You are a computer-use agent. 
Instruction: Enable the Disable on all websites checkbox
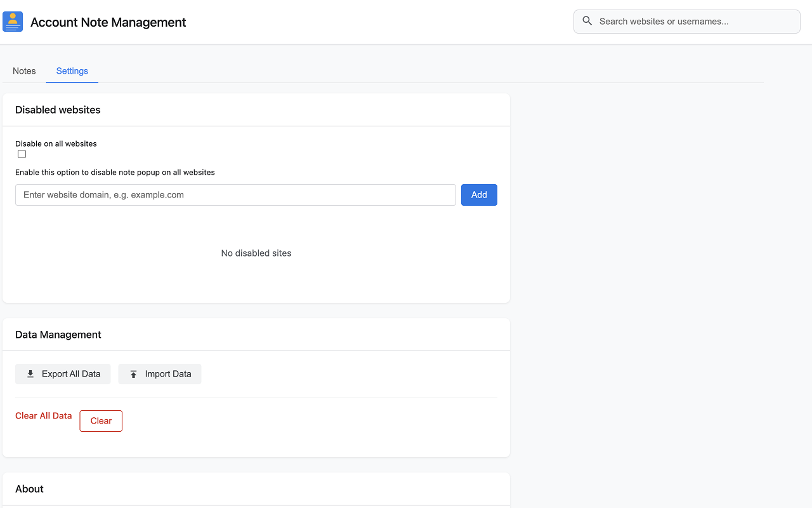click(x=22, y=154)
